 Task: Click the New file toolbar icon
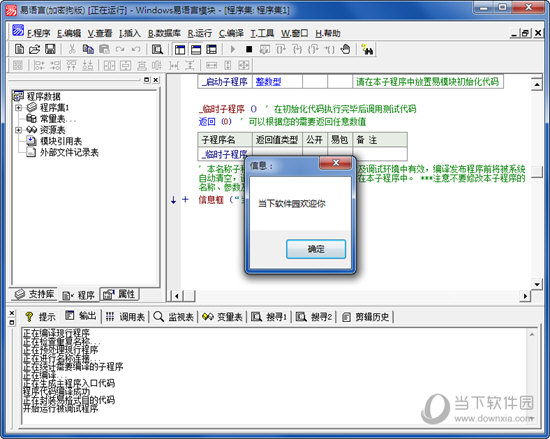[19, 49]
